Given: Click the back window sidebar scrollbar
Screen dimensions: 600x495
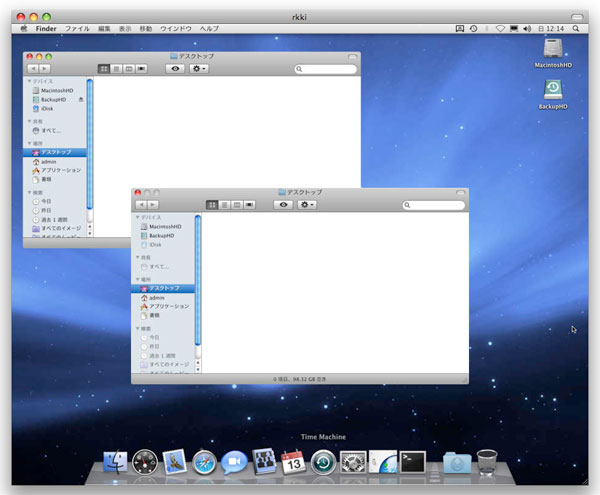Looking at the screenshot, I should (x=90, y=144).
